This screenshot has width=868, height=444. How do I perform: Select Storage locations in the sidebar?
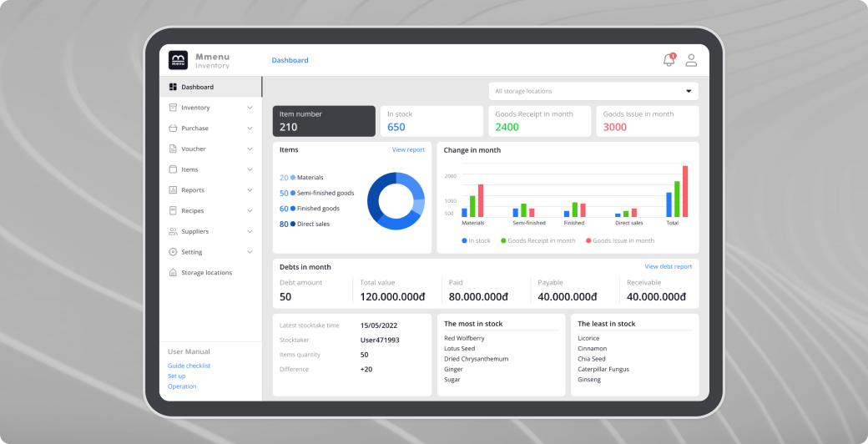click(x=206, y=273)
